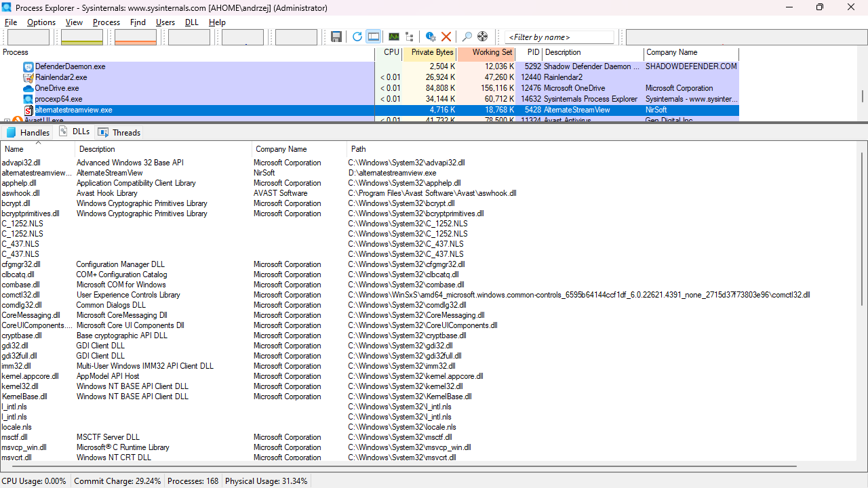The height and width of the screenshot is (488, 868).
Task: Click the Working Set column header
Action: (492, 52)
